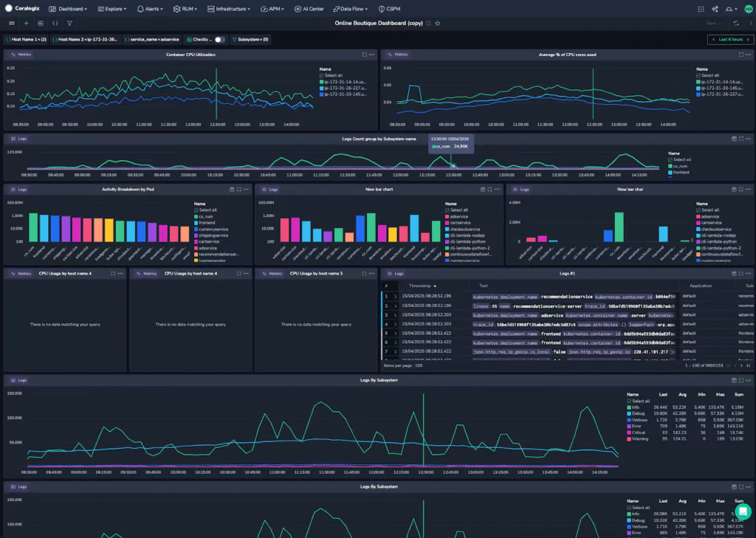
Task: Expand Container CPU Utilization widget to fullscreen
Action: (x=364, y=55)
